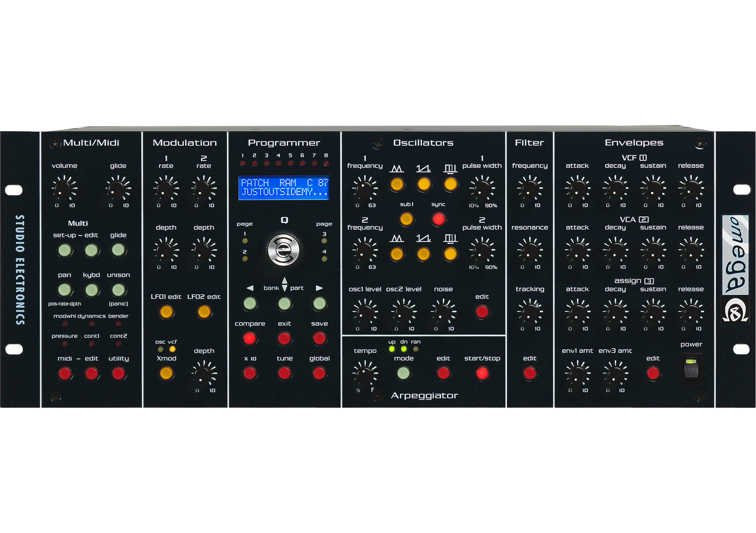Click the osc1 level knob
This screenshot has width=756, height=533.
tap(365, 312)
